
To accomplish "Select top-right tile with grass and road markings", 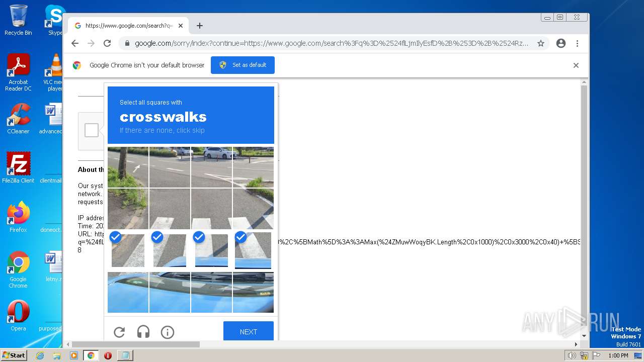I will 253,167.
